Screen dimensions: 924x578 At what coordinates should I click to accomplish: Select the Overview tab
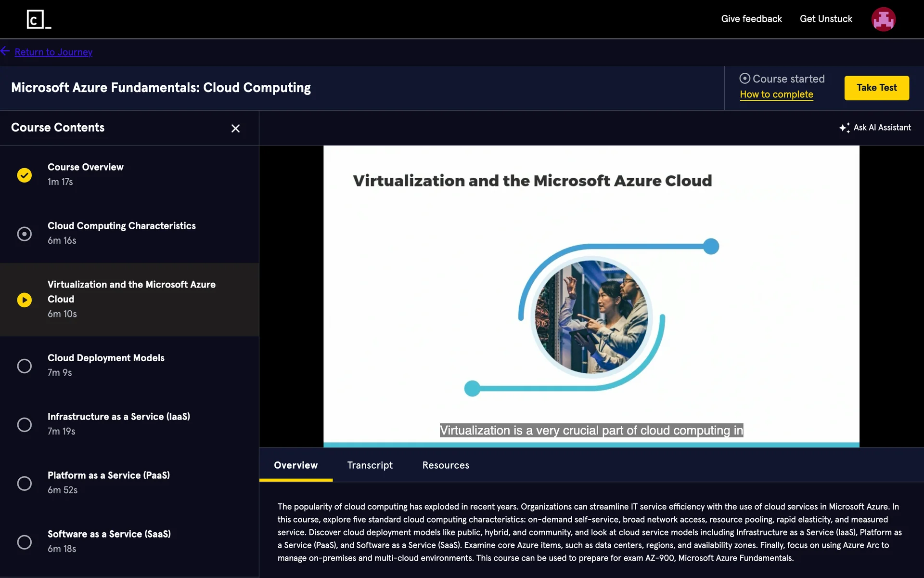(x=295, y=465)
